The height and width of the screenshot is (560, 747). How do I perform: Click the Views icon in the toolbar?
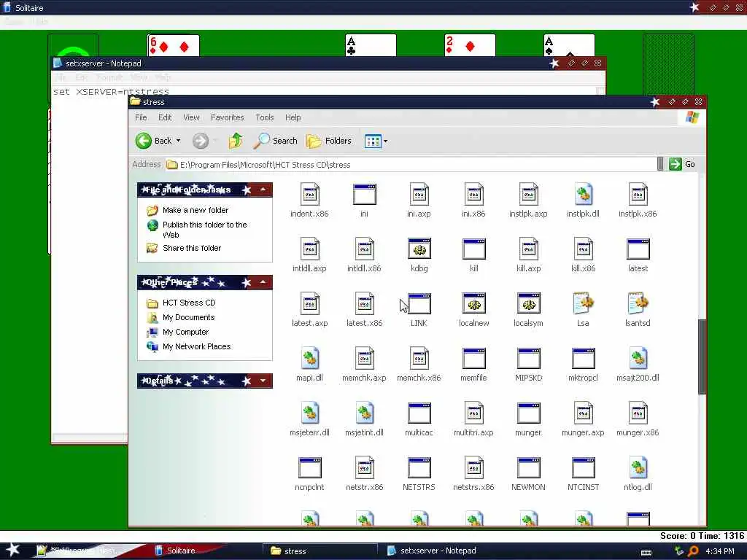click(373, 141)
